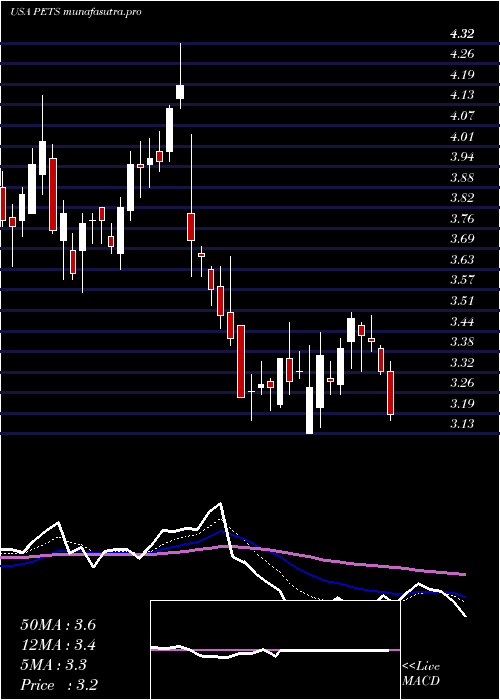500x700 pixels.
Task: Click the 3.26 price axis label
Action: click(x=462, y=383)
